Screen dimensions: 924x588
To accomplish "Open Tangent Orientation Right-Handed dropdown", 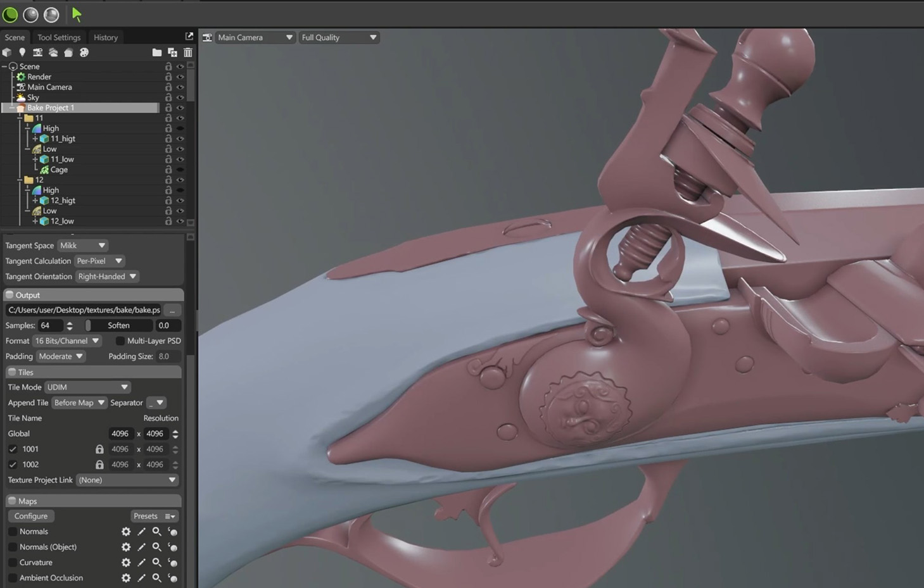I will coord(107,277).
